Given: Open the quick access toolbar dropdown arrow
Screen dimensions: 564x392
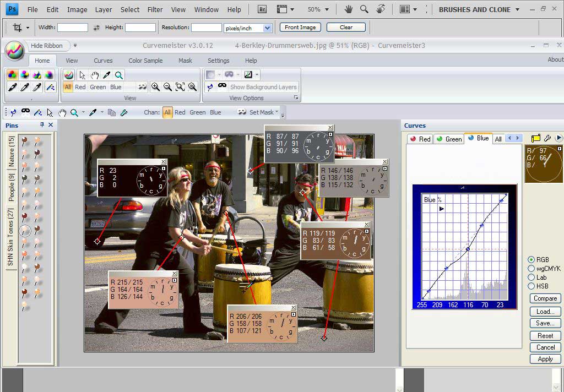Looking at the screenshot, I should coord(75,45).
